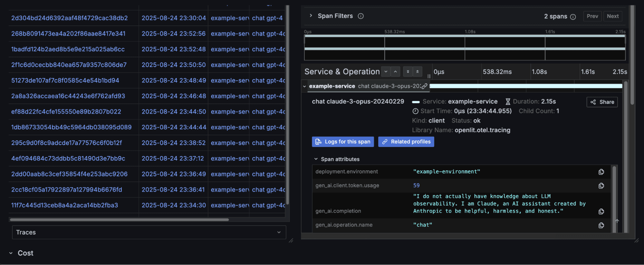Click the Span Filters info icon
Image resolution: width=644 pixels, height=265 pixels.
pyautogui.click(x=361, y=16)
